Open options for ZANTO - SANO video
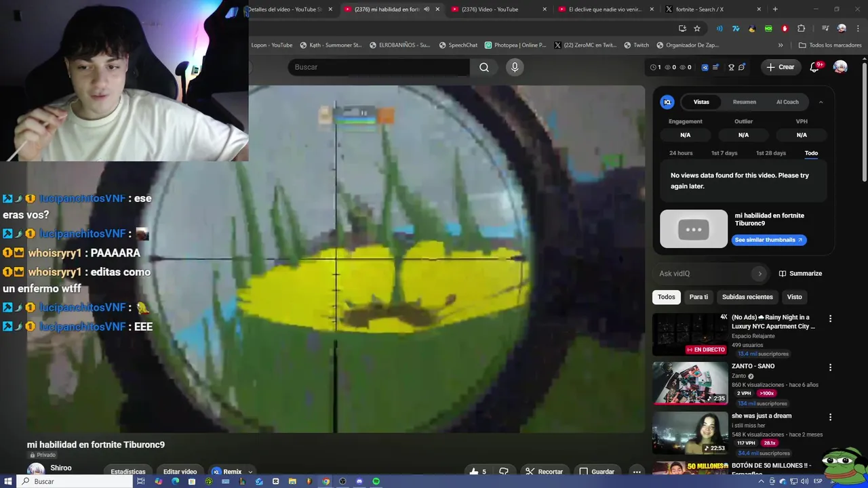The height and width of the screenshot is (488, 868). tap(830, 367)
